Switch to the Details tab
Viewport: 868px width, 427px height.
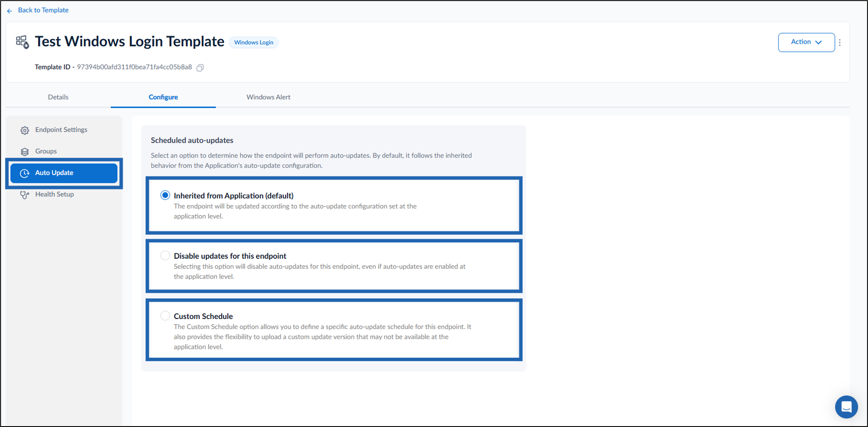pos(58,97)
